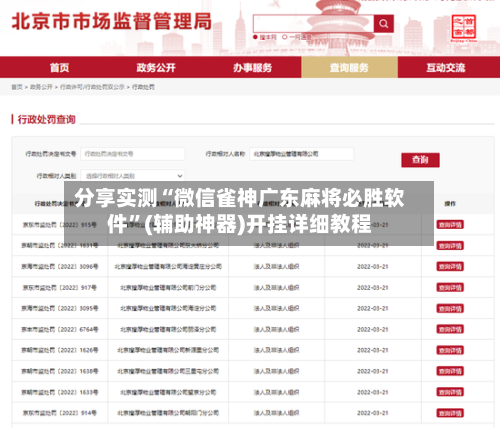Click the document number cell ending 1638号
500x428 pixels.
point(60,371)
